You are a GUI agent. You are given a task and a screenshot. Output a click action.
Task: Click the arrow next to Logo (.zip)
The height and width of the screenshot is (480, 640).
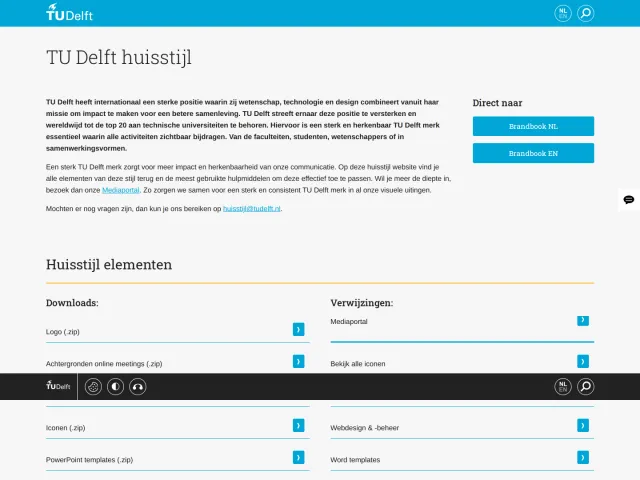(x=298, y=329)
